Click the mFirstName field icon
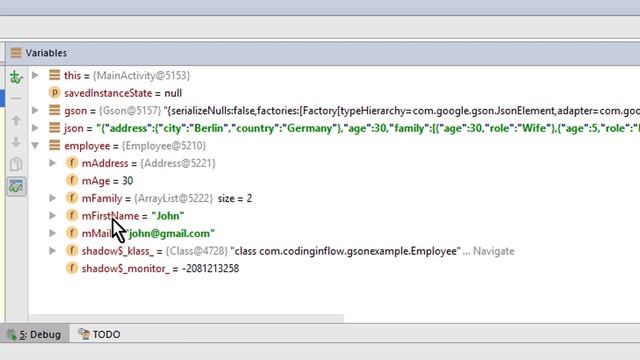The image size is (640, 360). click(72, 216)
